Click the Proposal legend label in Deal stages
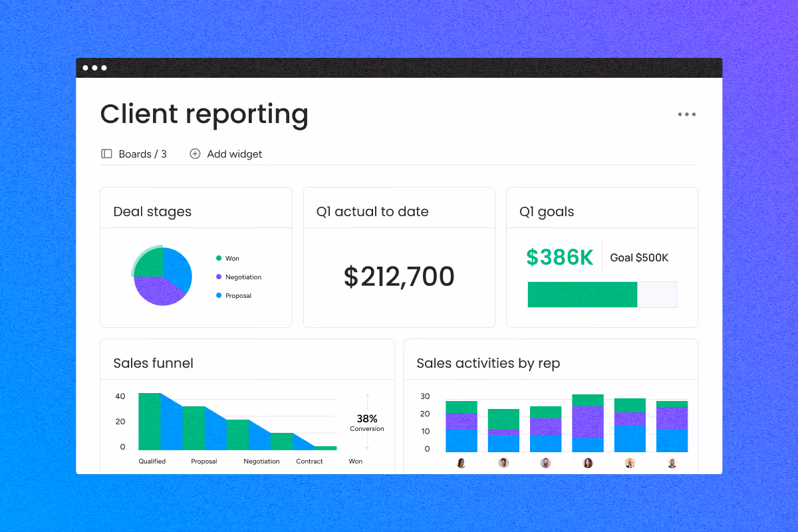Image resolution: width=798 pixels, height=532 pixels. pos(238,296)
